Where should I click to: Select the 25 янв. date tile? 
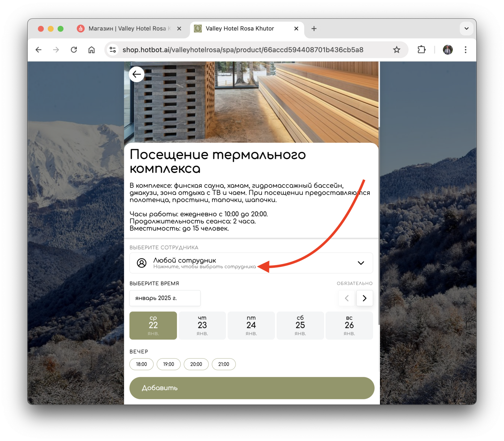tap(300, 325)
